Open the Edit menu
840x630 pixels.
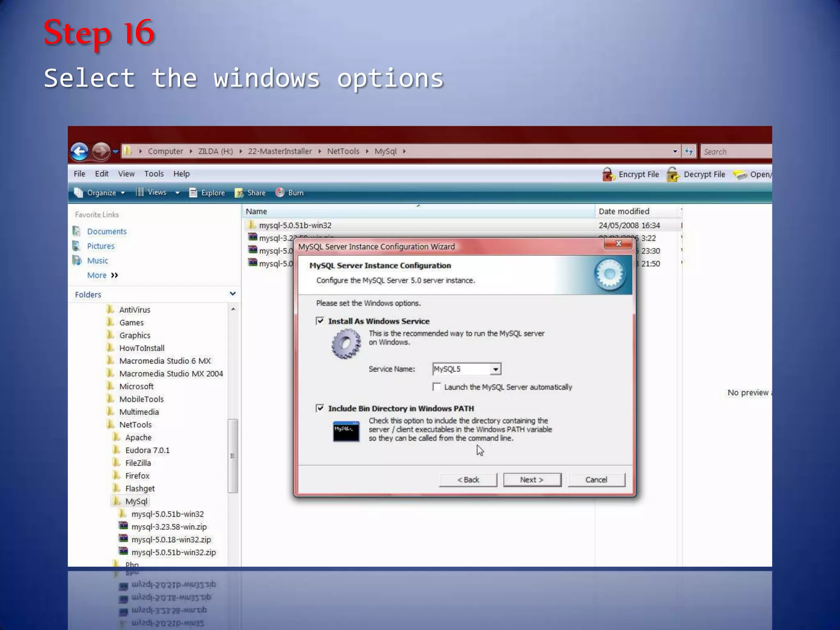pyautogui.click(x=102, y=174)
